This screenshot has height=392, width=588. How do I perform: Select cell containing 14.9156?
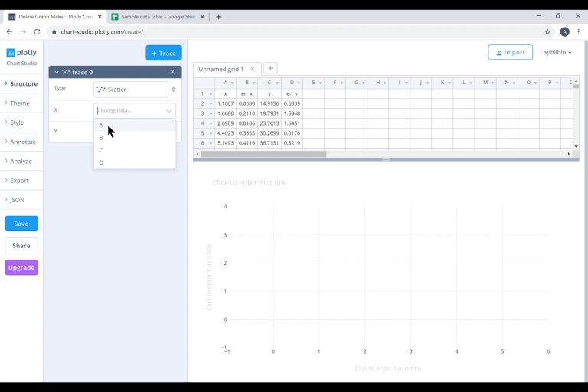click(269, 103)
